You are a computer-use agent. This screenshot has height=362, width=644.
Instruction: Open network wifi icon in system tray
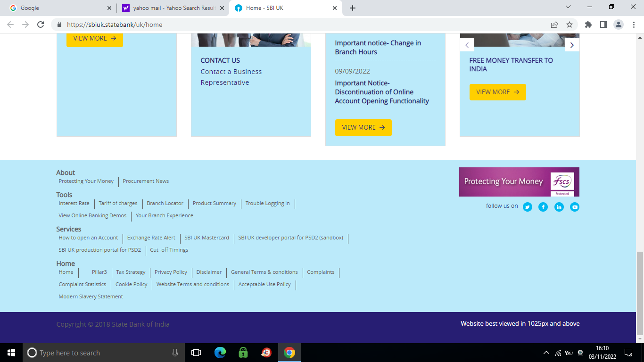pyautogui.click(x=558, y=353)
